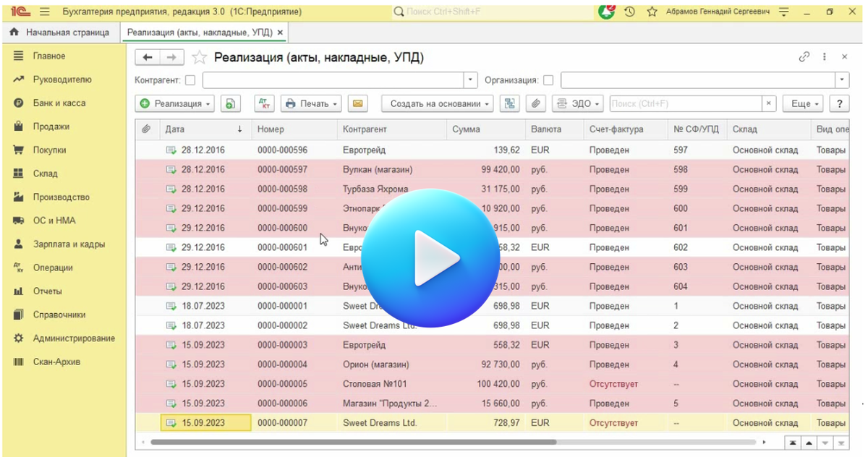
Task: Open Операции section in sidebar
Action: point(53,268)
